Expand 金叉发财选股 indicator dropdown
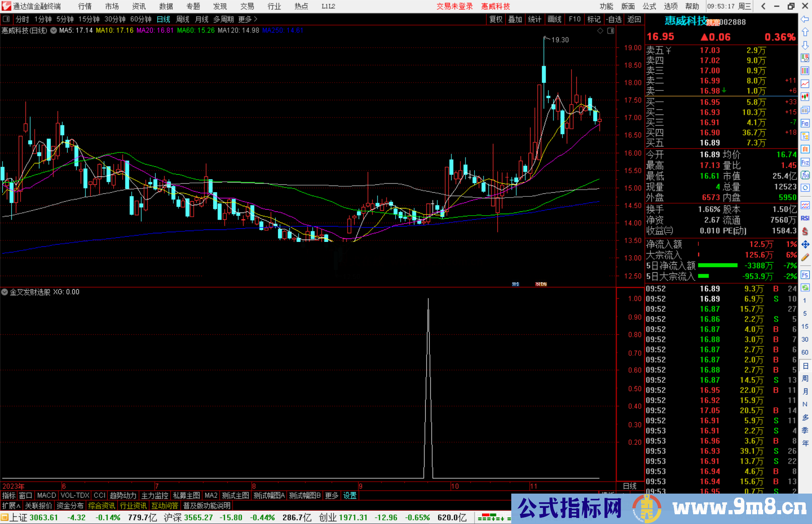 point(5,292)
